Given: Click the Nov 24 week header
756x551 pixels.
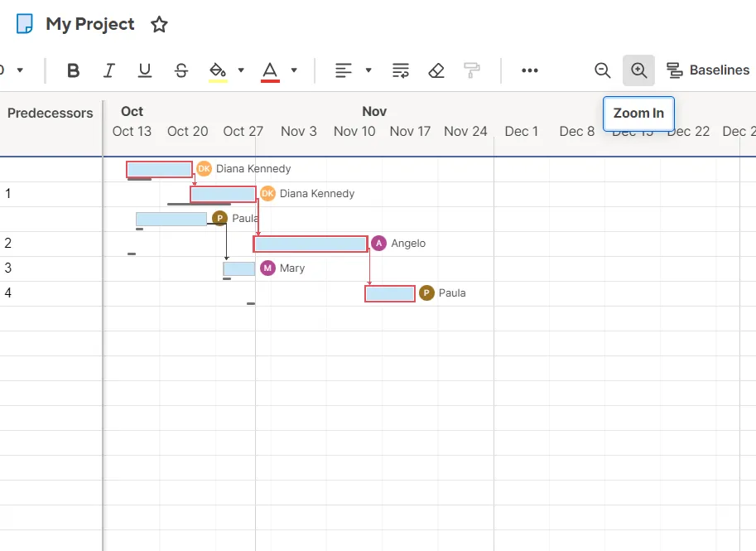Looking at the screenshot, I should tap(465, 131).
